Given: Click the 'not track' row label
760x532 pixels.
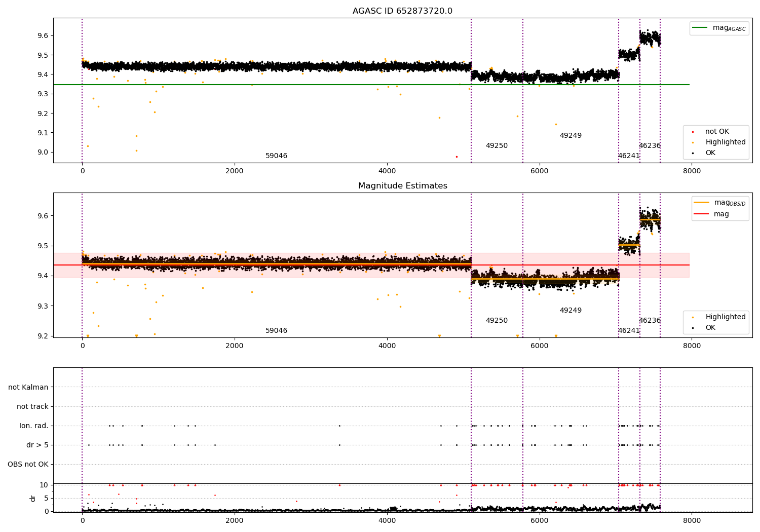Looking at the screenshot, I should coord(32,407).
